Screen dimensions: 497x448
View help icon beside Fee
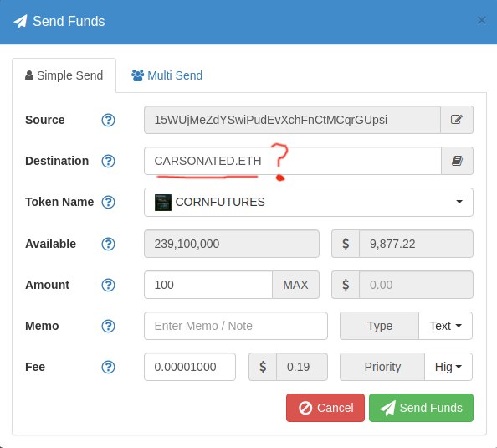tap(108, 367)
